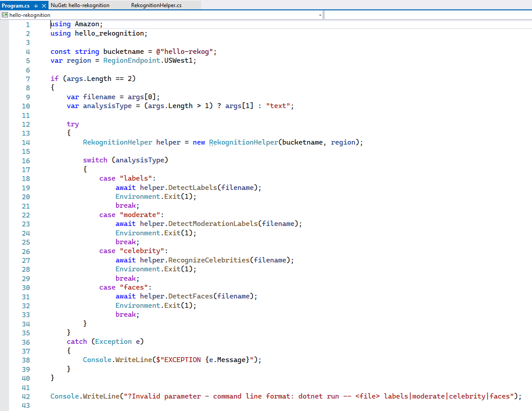Select the @"hello-rekog" string literal
This screenshot has height=411, width=532.
pyautogui.click(x=185, y=52)
